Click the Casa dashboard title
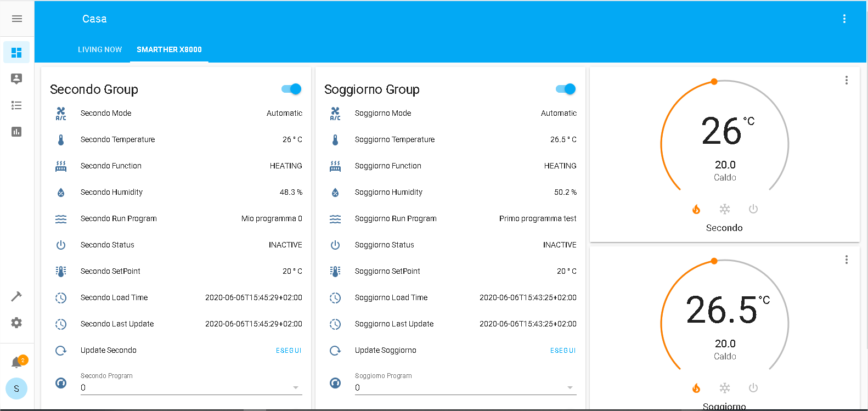Viewport: 868px width, 411px height. pyautogui.click(x=94, y=19)
